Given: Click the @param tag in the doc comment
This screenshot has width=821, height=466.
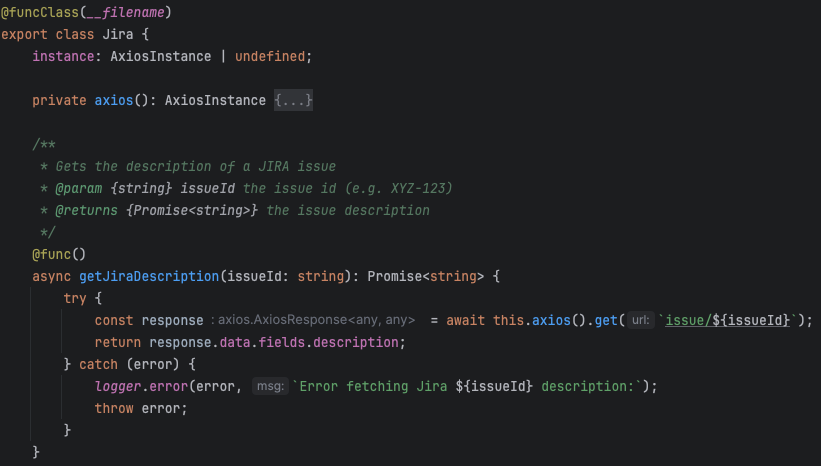Looking at the screenshot, I should click(x=79, y=188).
